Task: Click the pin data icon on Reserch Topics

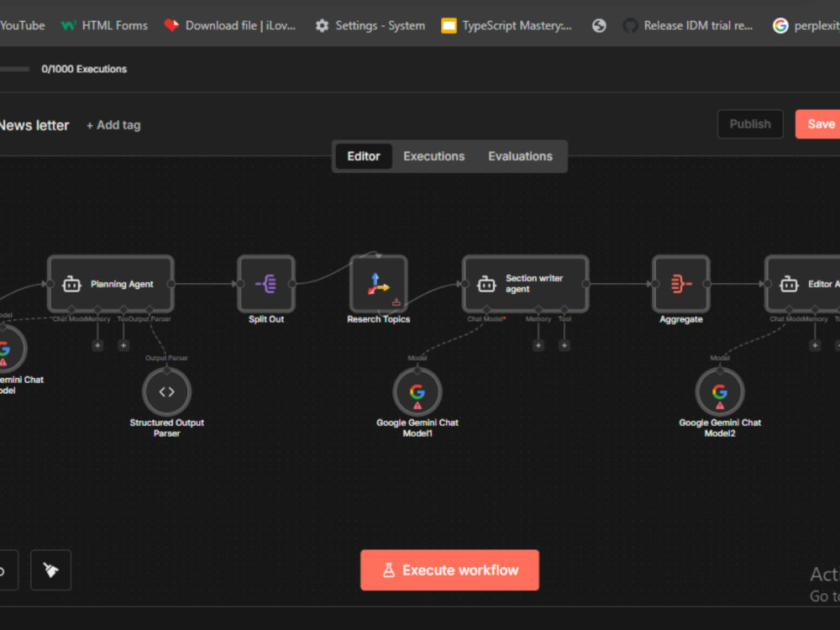Action: point(396,302)
